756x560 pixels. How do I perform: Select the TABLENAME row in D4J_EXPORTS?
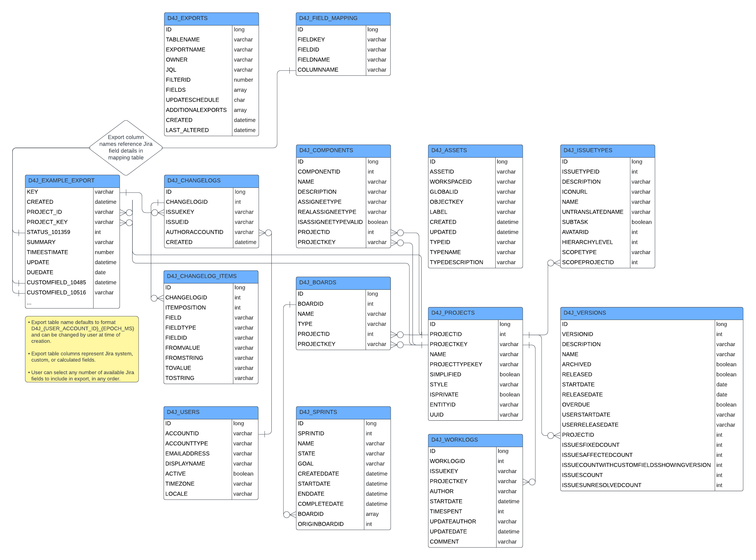pyautogui.click(x=211, y=40)
